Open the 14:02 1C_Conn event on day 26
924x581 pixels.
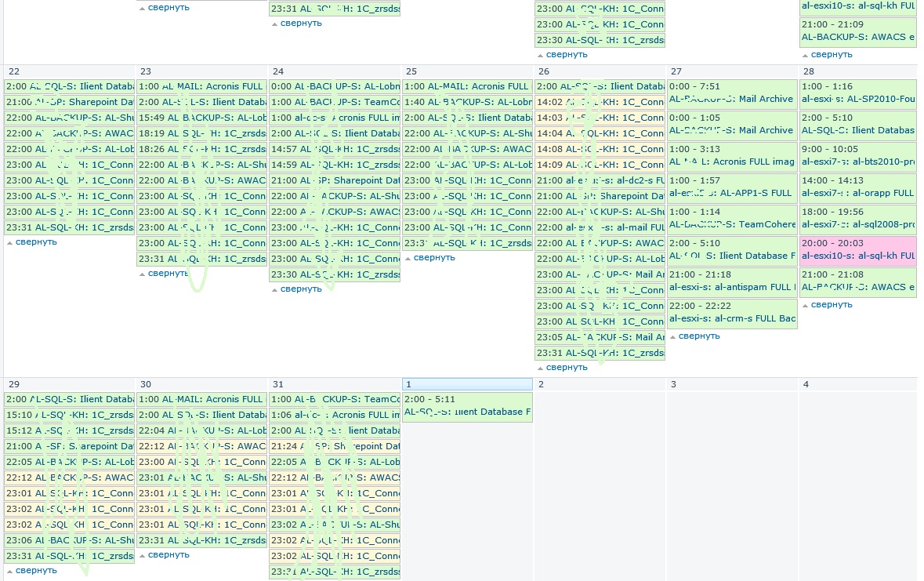coord(600,102)
